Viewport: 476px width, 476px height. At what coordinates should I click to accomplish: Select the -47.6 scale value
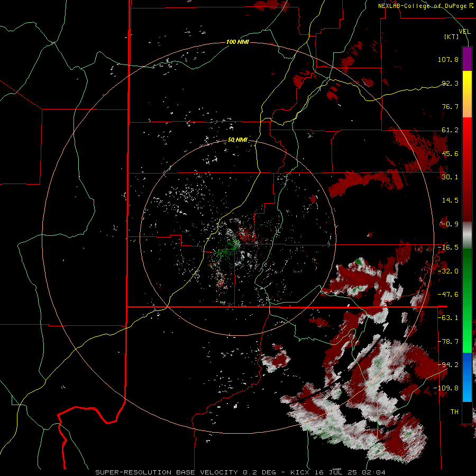(x=448, y=295)
